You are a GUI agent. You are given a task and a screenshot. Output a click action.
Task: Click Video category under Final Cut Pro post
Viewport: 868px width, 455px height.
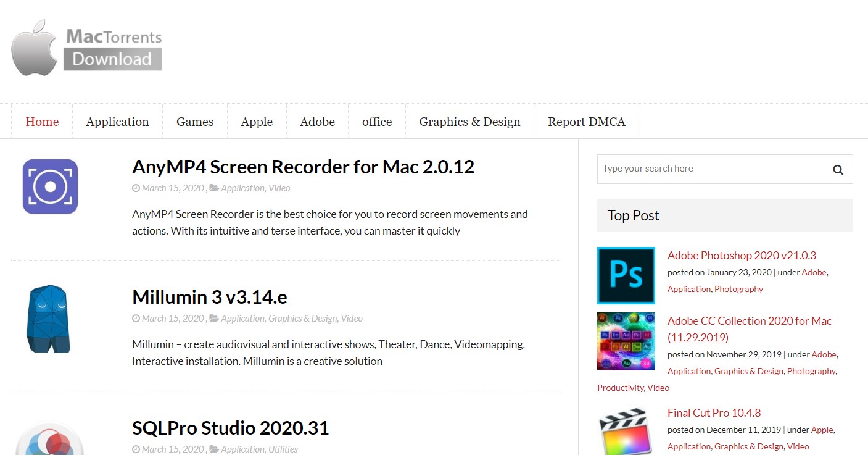click(798, 446)
